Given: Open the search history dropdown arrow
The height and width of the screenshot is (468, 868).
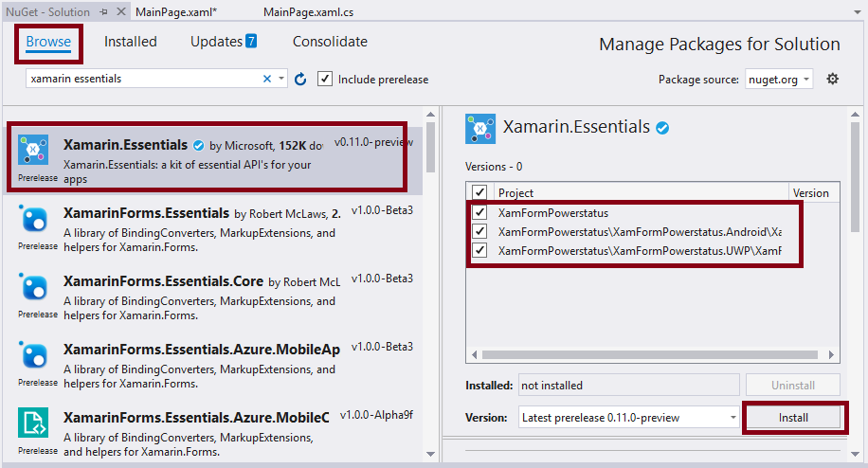Looking at the screenshot, I should coord(281,79).
